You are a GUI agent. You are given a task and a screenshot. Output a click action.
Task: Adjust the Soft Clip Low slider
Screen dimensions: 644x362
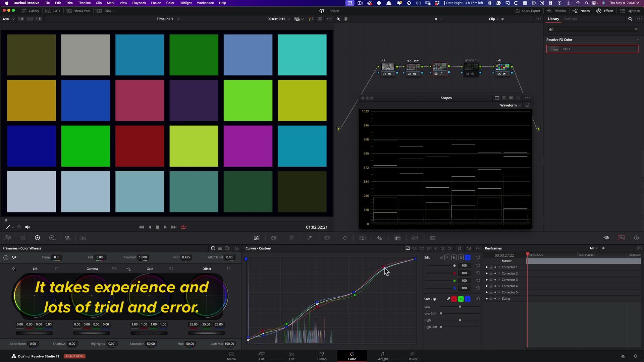[x=460, y=307]
